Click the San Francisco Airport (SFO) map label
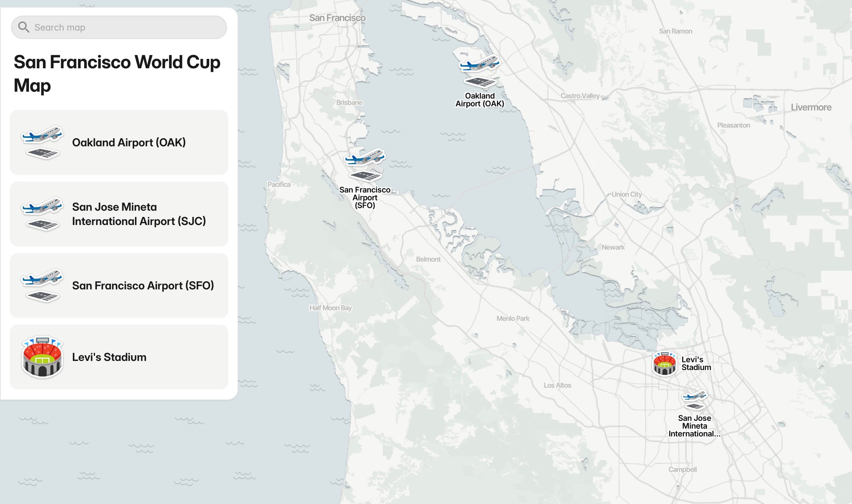The width and height of the screenshot is (852, 504). click(x=366, y=197)
